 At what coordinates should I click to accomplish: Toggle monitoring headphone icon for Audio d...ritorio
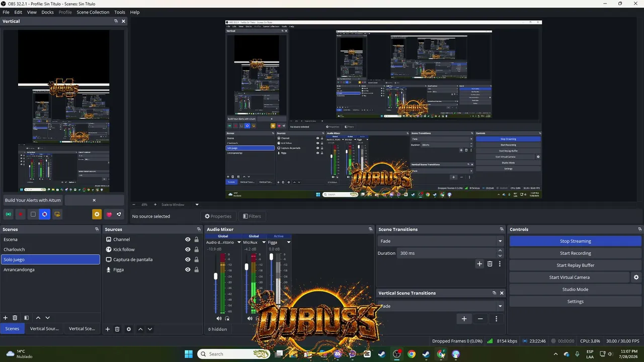(x=227, y=318)
